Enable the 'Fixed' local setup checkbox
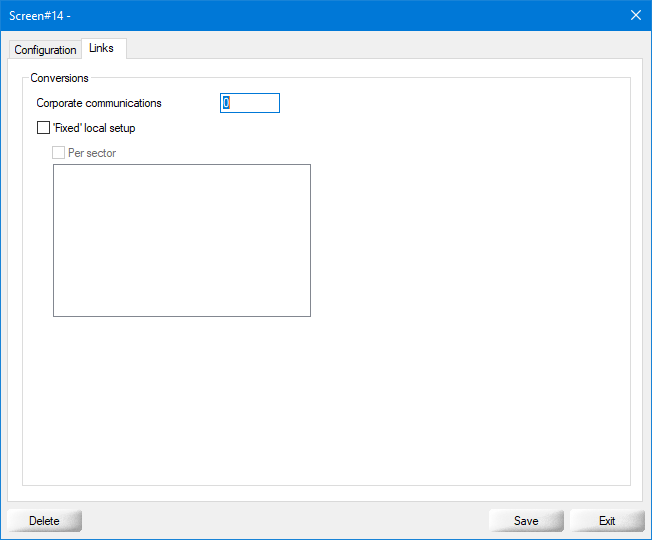Image resolution: width=652 pixels, height=540 pixels. (43, 128)
